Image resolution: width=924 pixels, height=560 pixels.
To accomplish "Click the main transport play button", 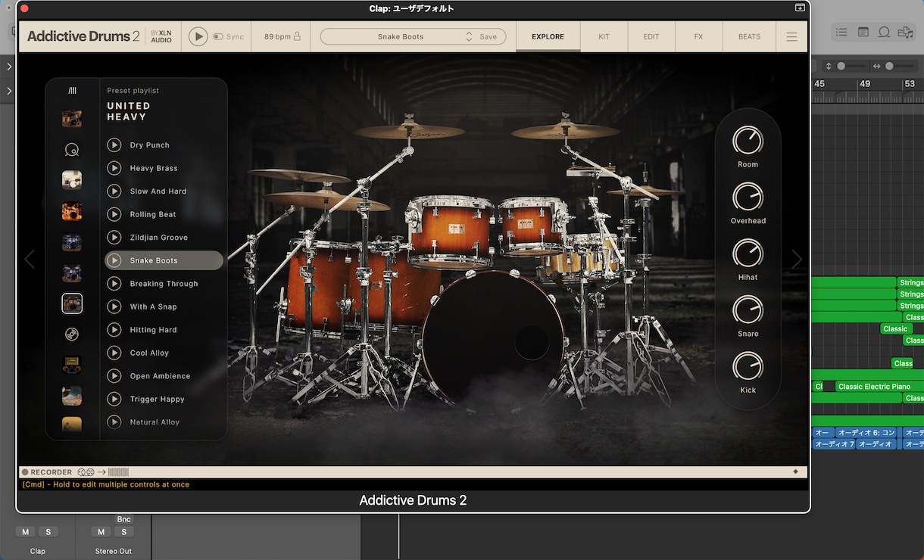I will coord(198,36).
